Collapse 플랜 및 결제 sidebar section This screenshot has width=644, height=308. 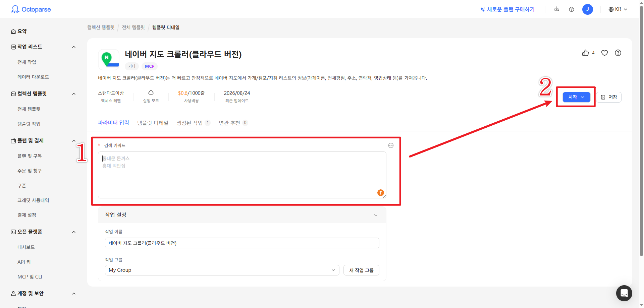tap(74, 141)
